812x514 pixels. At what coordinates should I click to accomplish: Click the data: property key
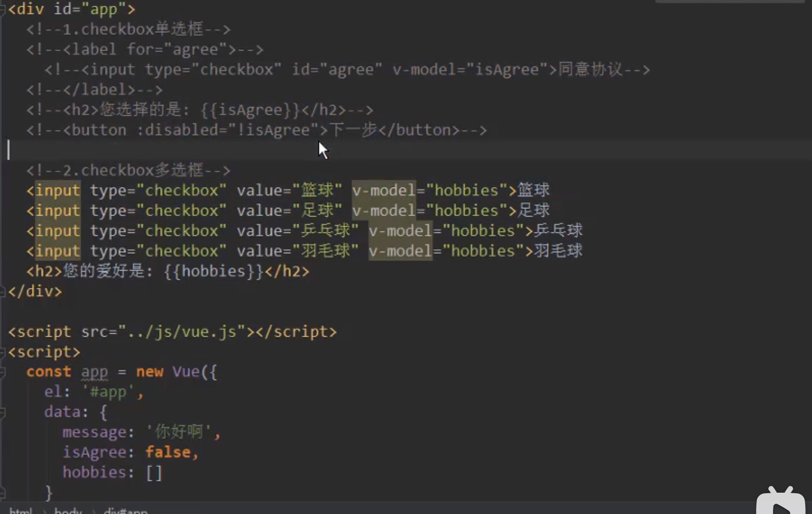pos(62,413)
